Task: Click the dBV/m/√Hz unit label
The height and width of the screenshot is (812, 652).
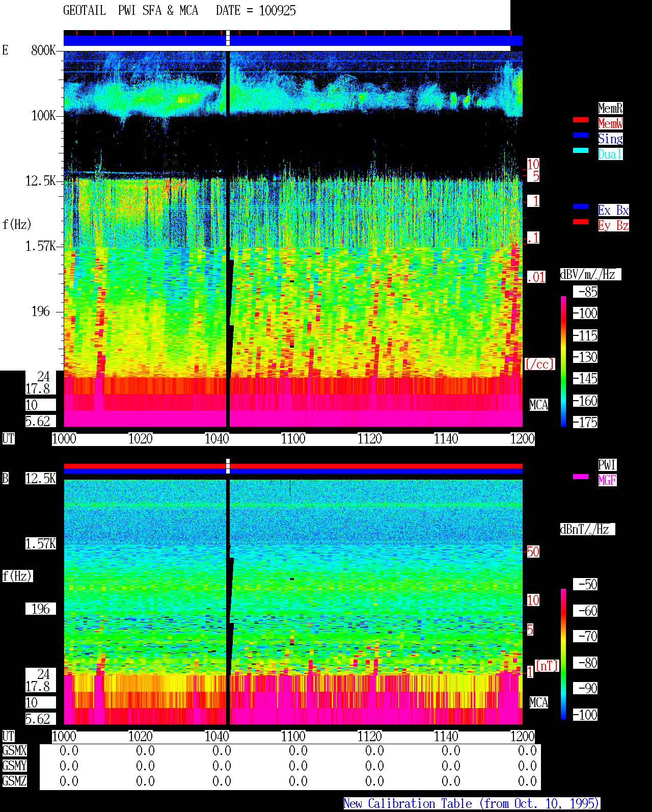Action: pyautogui.click(x=590, y=274)
